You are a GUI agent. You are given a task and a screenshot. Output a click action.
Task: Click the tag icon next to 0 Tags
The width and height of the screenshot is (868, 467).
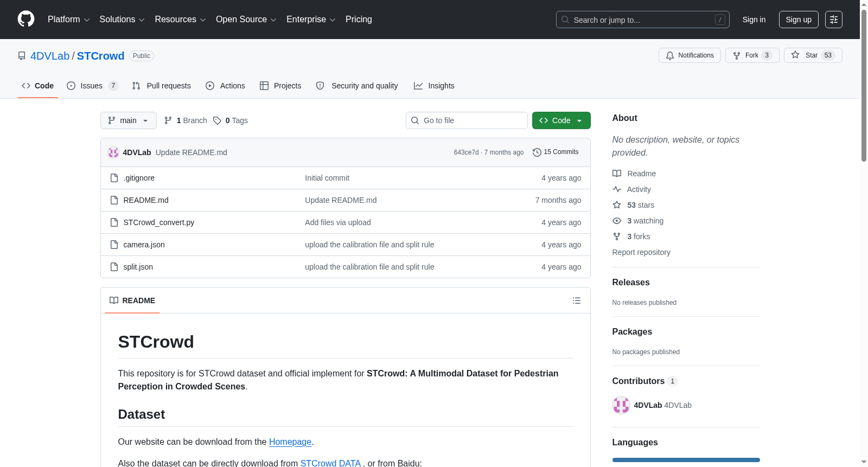click(x=217, y=120)
